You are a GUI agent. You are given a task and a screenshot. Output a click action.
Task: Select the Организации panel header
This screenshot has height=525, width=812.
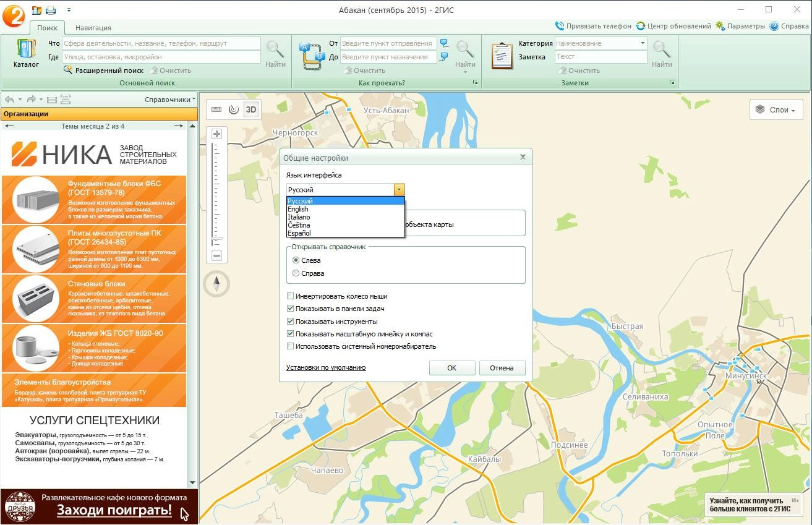click(x=99, y=114)
